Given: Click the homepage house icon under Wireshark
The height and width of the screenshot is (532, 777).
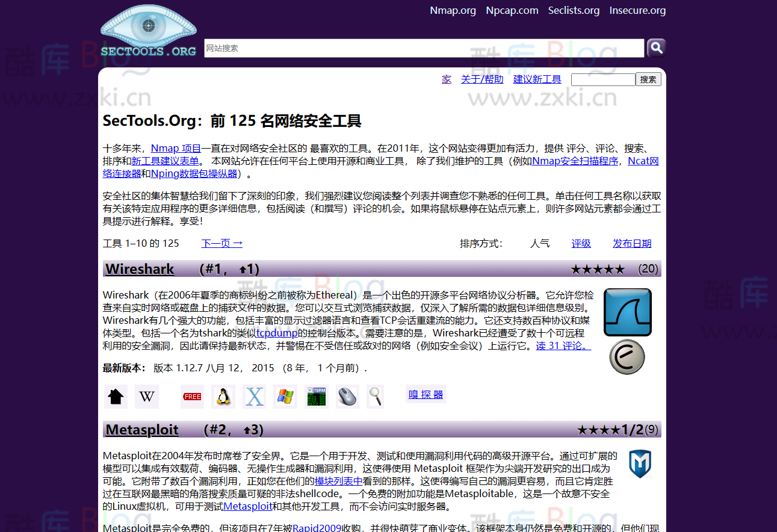Looking at the screenshot, I should click(116, 396).
